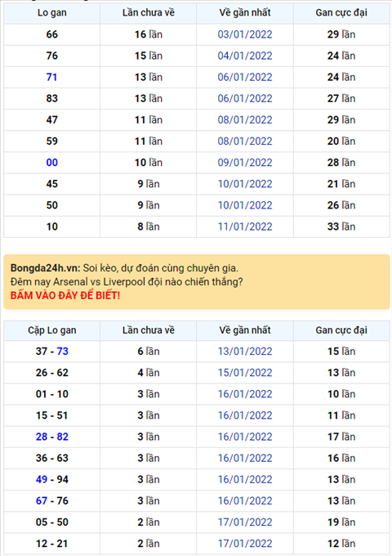Screen dimensions: 392x556
Task: Select blue number 71 in Lo gan column
Action: pyautogui.click(x=51, y=77)
